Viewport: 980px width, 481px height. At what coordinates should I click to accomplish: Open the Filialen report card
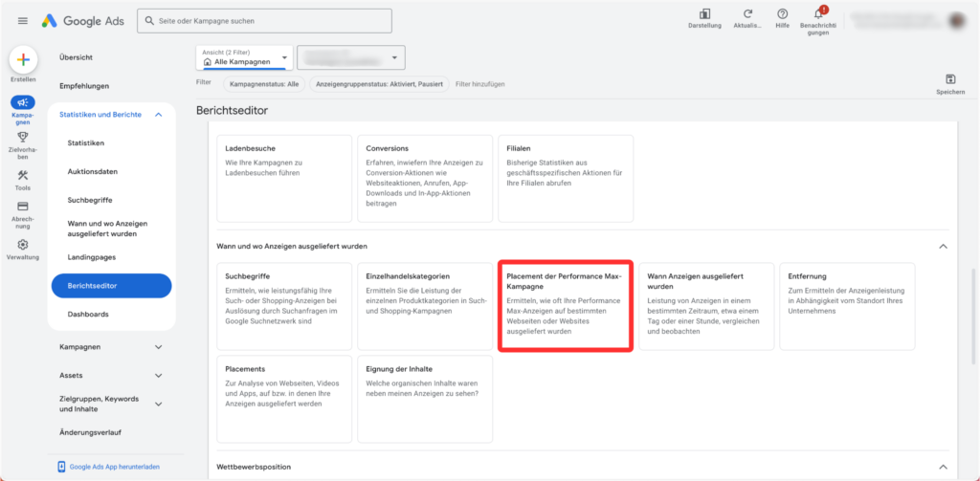coord(566,179)
